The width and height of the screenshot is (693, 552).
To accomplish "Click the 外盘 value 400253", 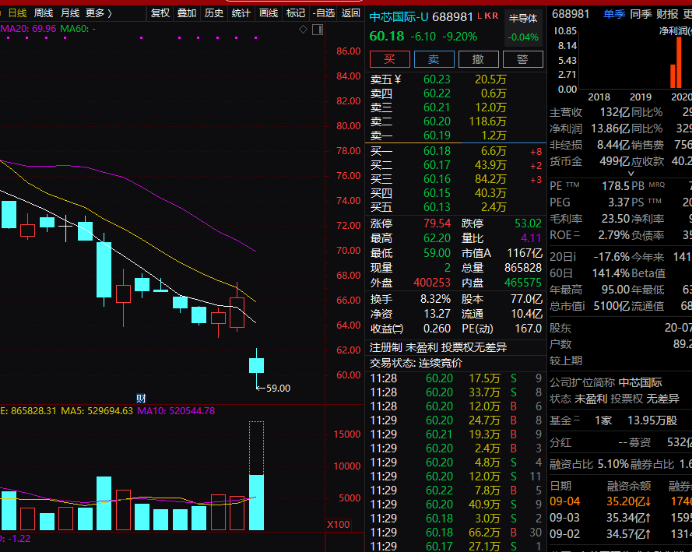I will point(432,283).
